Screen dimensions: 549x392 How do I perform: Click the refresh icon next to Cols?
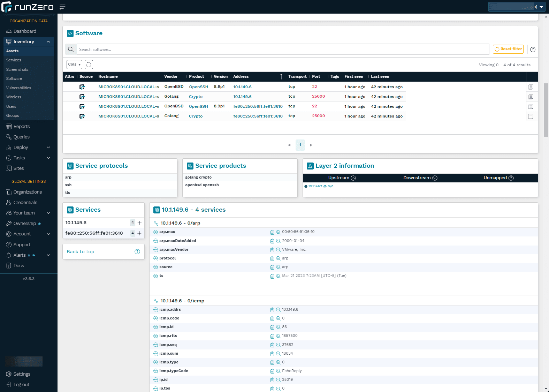click(89, 65)
